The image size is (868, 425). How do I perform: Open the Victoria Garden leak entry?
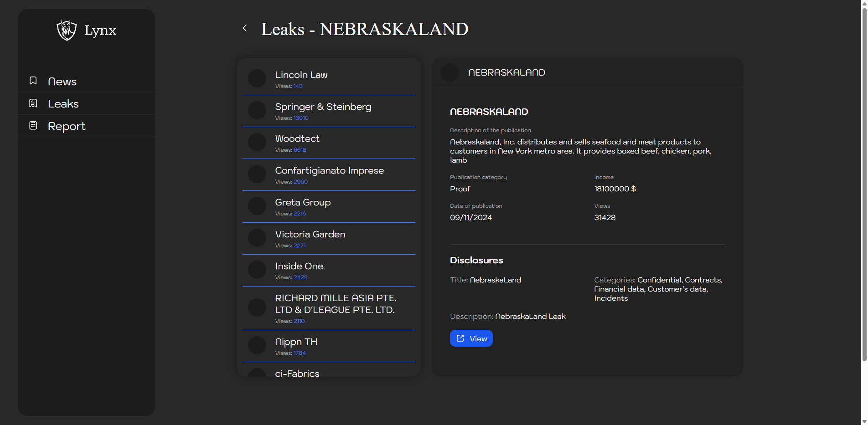click(310, 235)
